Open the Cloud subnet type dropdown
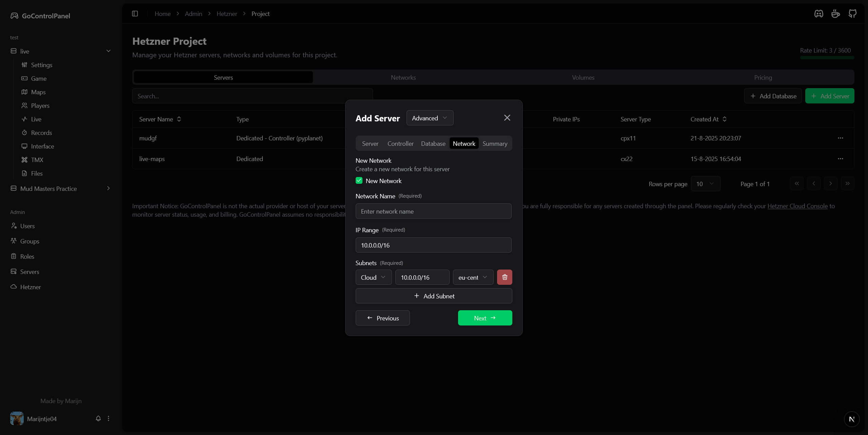The height and width of the screenshot is (435, 868). (x=373, y=277)
